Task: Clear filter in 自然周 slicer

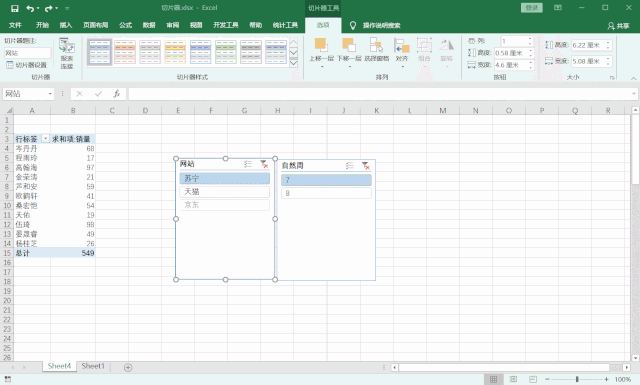Action: pos(366,166)
